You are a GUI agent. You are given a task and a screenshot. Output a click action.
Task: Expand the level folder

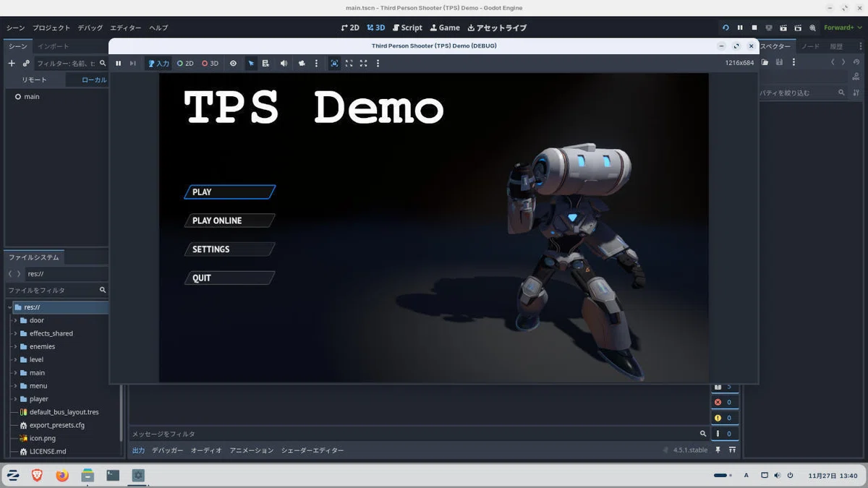[x=15, y=359]
